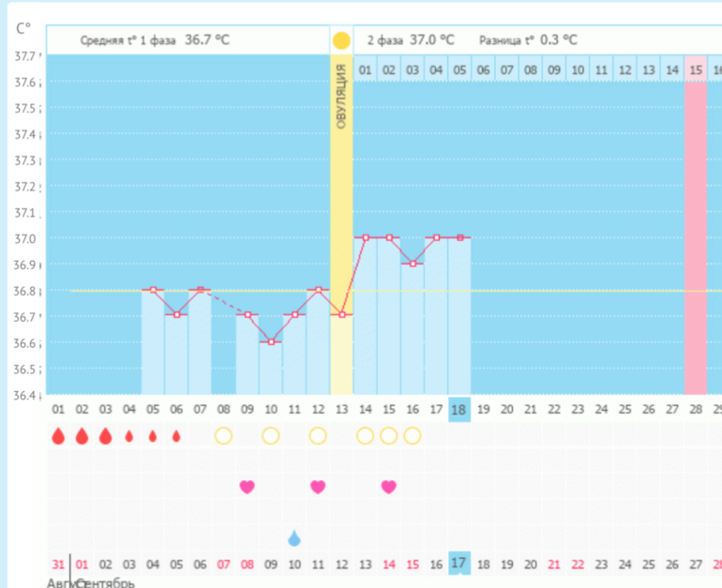Click the small blood drop on cycle day 06
The image size is (722, 588).
[176, 436]
